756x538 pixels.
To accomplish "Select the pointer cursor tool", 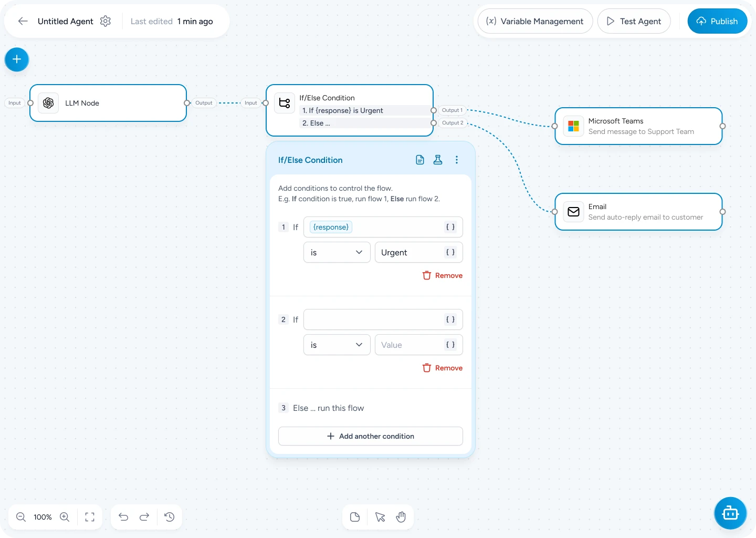I will (380, 517).
